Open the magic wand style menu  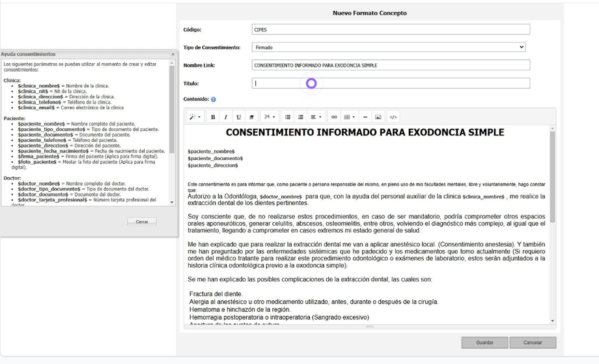pos(195,117)
